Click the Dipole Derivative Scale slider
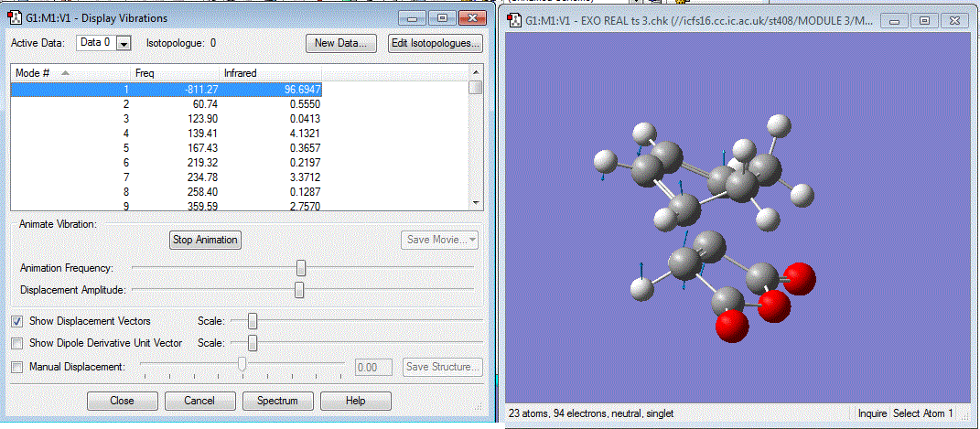This screenshot has height=429, width=980. coord(253,343)
